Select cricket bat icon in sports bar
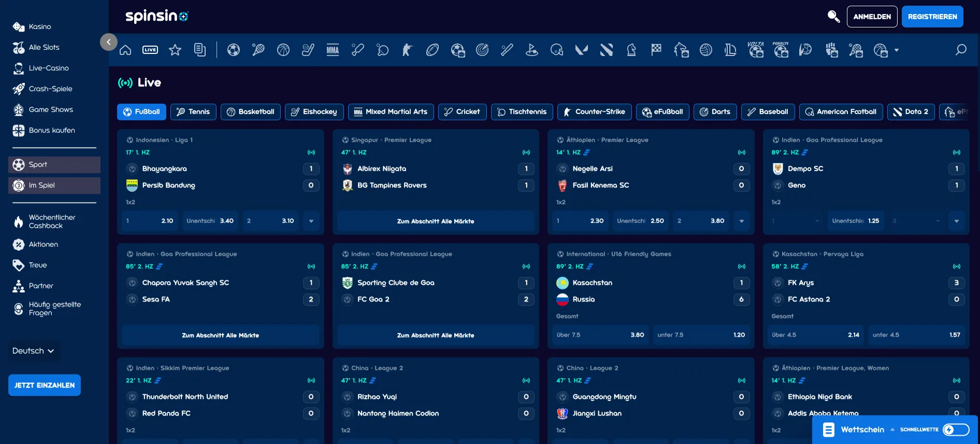980x444 pixels. pyautogui.click(x=358, y=50)
